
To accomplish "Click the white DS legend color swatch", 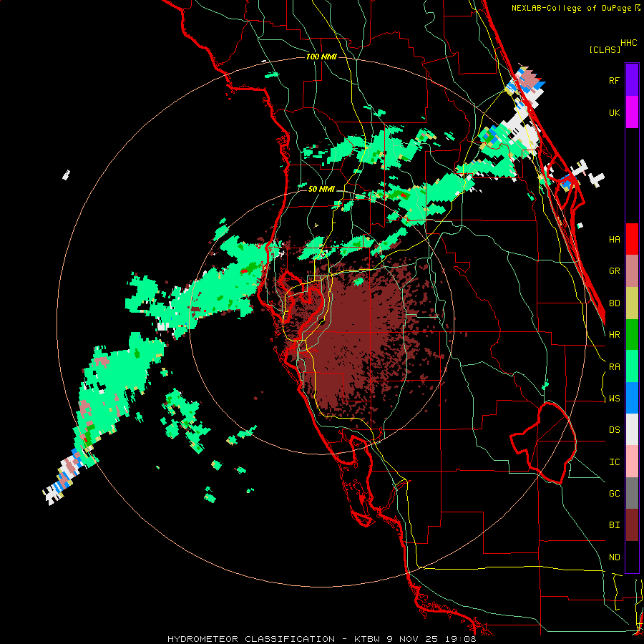I will (x=632, y=429).
